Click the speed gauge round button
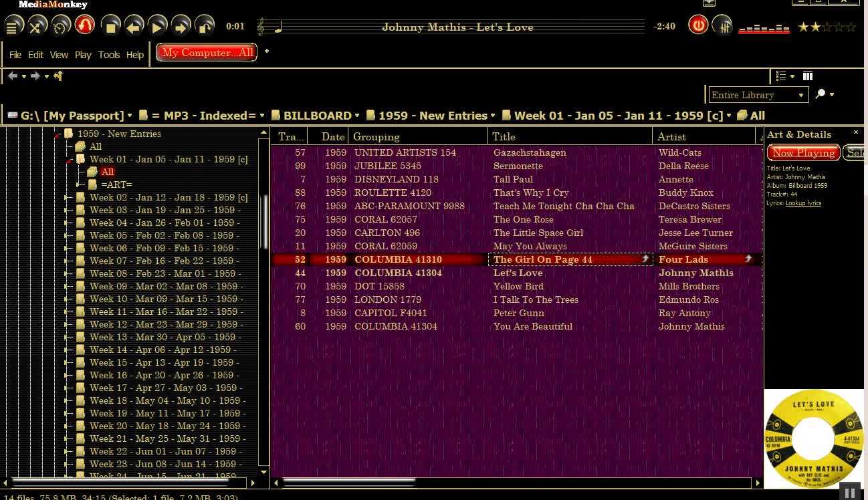This screenshot has width=868, height=500. coord(61,27)
